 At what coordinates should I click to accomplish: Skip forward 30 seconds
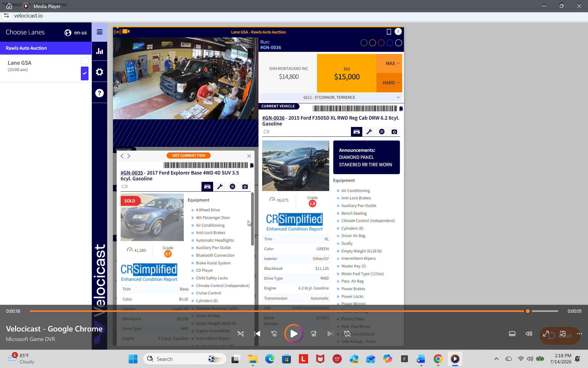313,334
